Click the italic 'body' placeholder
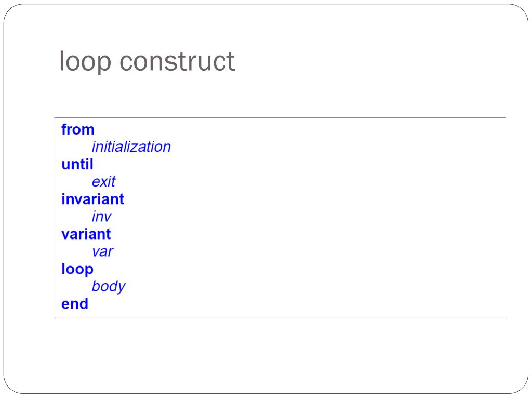 pos(109,287)
